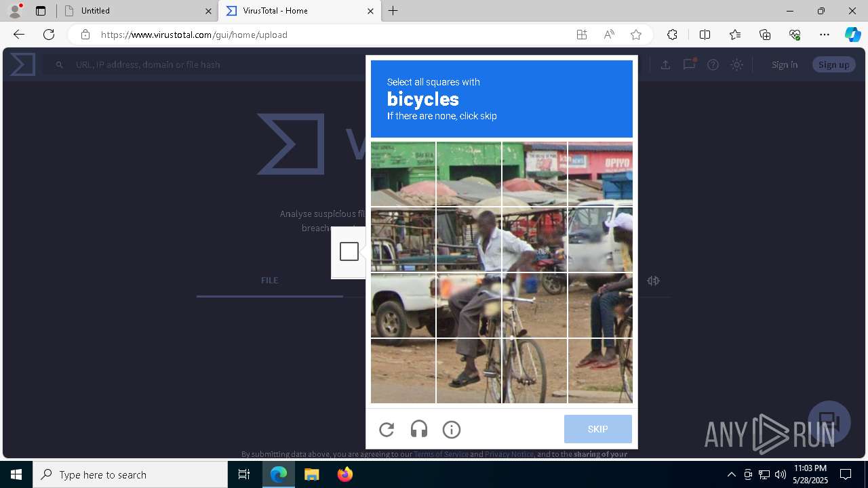
Task: Open Collections icon
Action: click(x=765, y=35)
